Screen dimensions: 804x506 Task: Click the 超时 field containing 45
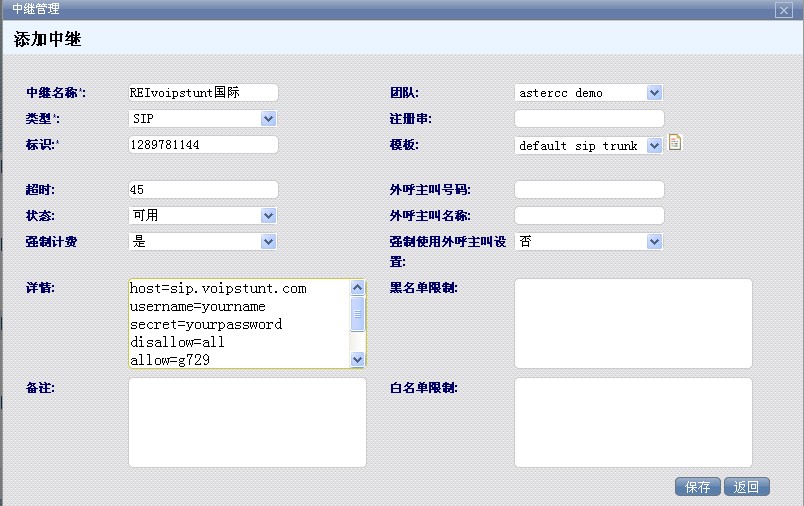[x=203, y=190]
